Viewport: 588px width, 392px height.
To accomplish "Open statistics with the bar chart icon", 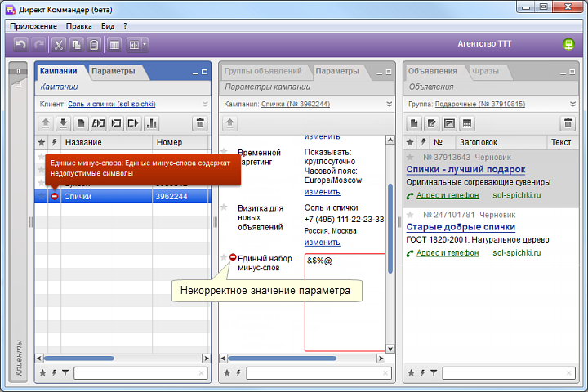I will (x=152, y=123).
